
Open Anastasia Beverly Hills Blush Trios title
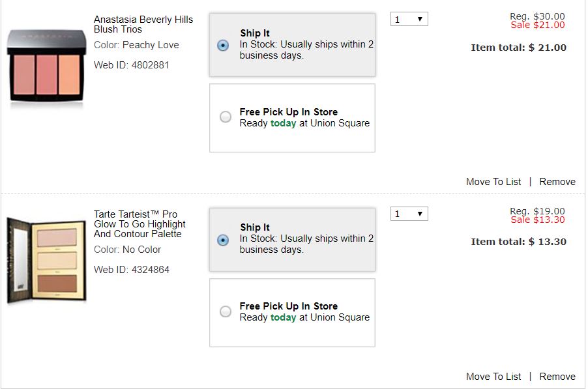pyautogui.click(x=143, y=24)
